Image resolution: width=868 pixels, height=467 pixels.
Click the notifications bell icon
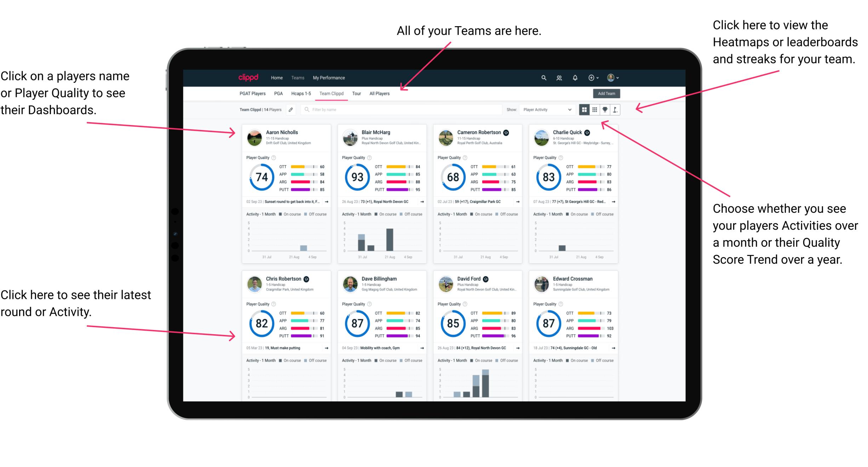pos(575,77)
